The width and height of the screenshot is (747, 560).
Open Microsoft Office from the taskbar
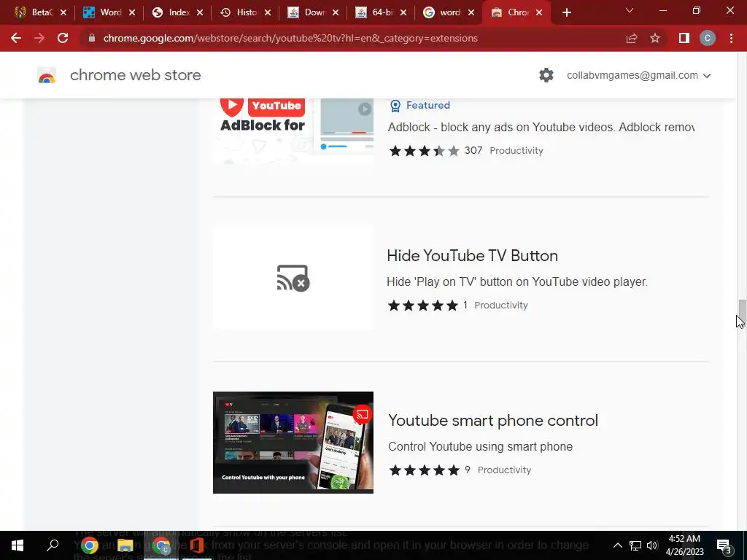point(197,545)
